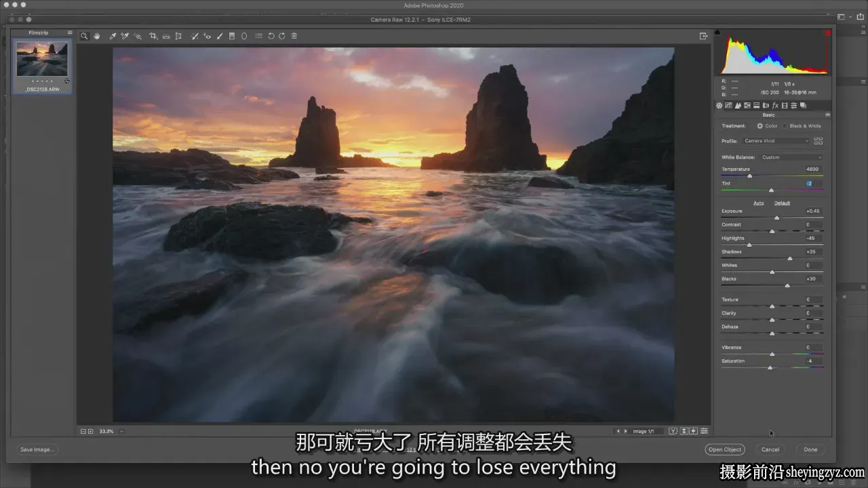This screenshot has width=868, height=488.
Task: Select the Red Eye Removal tool
Action: click(x=207, y=36)
